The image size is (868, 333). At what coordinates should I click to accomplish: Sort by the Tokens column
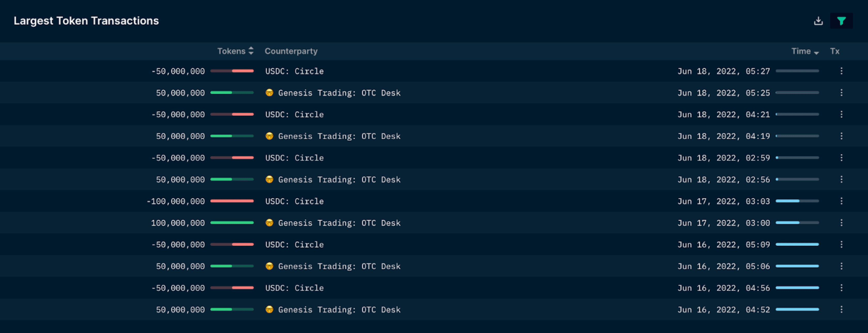235,51
